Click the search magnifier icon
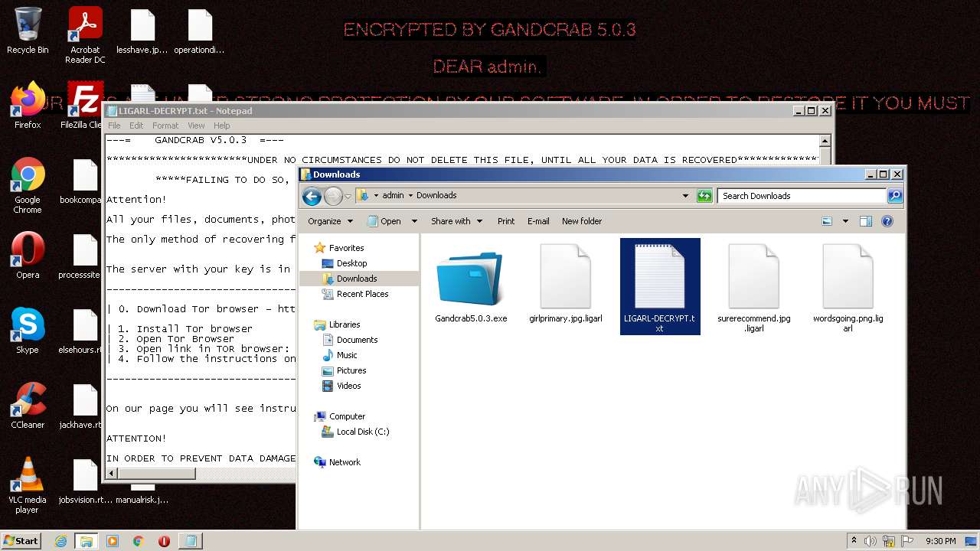980x551 pixels. [894, 196]
